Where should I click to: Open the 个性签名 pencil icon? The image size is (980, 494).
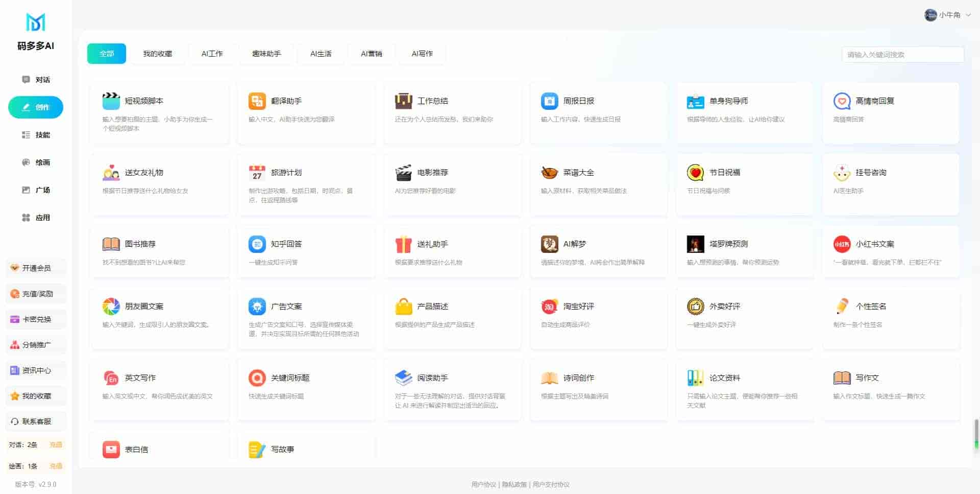pyautogui.click(x=842, y=306)
